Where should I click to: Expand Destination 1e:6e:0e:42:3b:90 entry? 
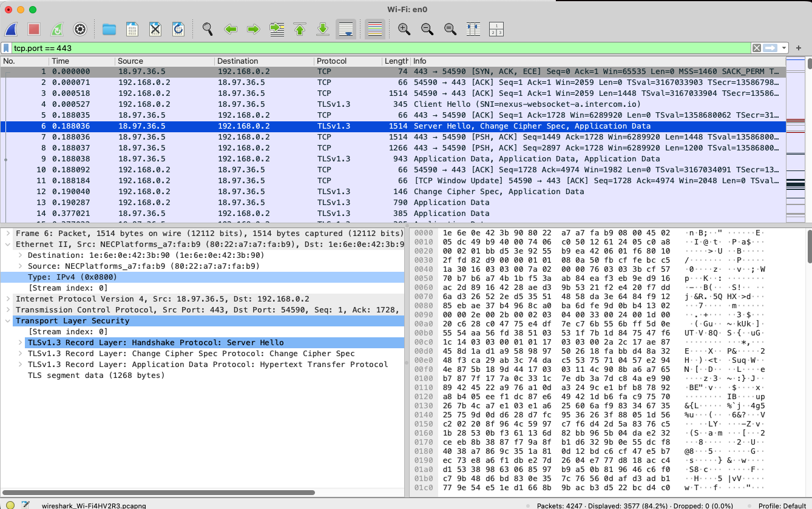pos(20,255)
